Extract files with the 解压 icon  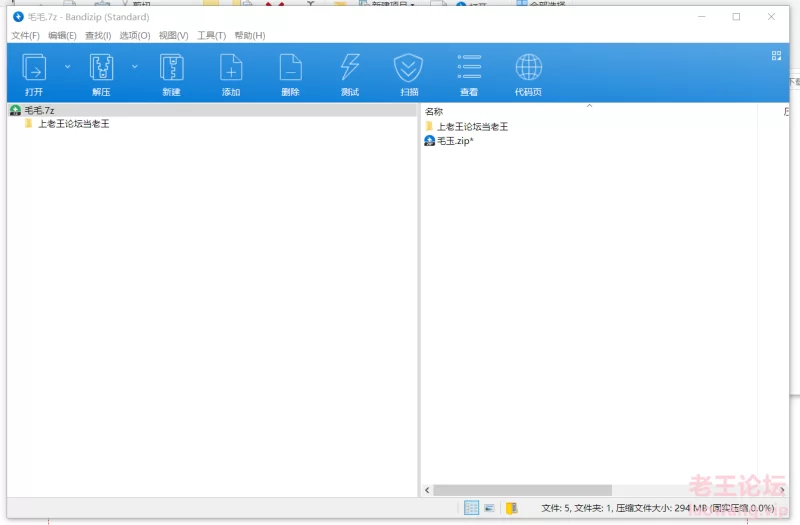pyautogui.click(x=101, y=74)
